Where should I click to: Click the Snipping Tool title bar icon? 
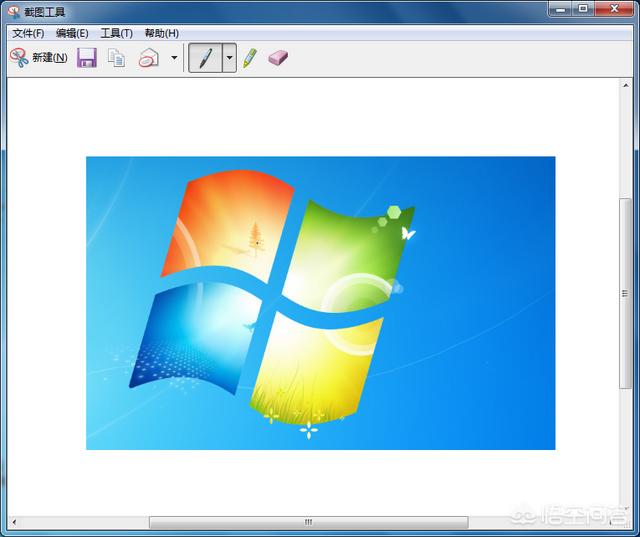pos(14,12)
